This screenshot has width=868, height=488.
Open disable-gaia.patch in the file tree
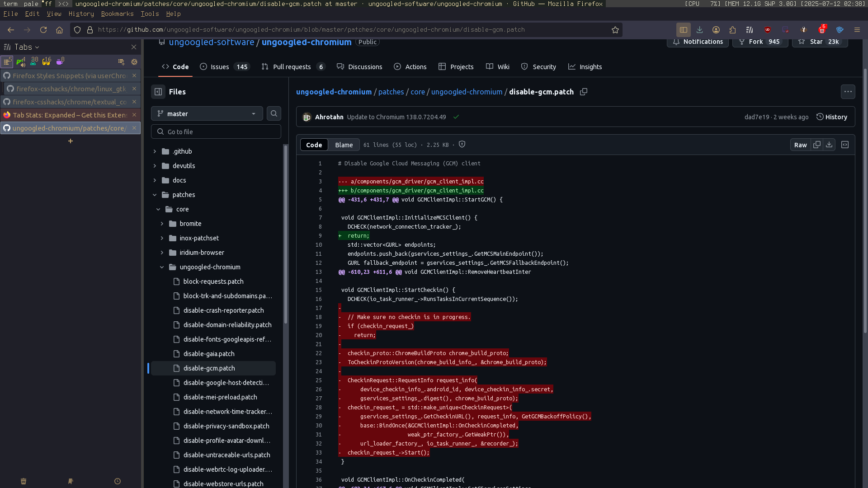209,354
